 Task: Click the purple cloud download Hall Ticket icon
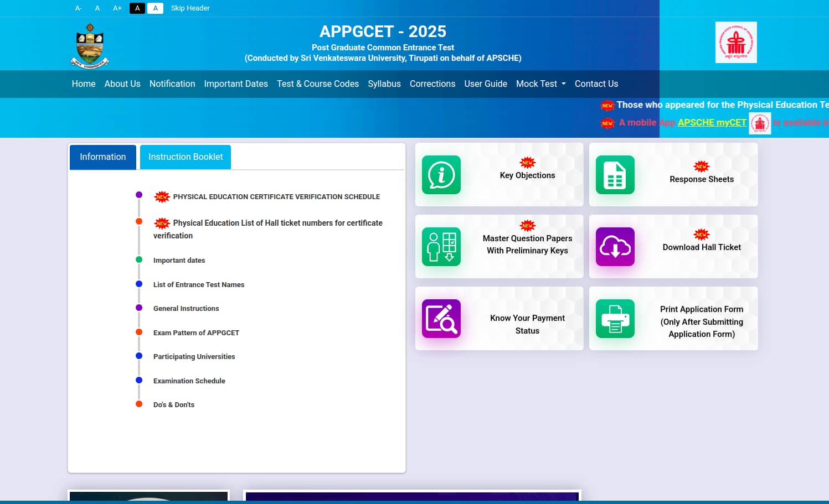[615, 247]
